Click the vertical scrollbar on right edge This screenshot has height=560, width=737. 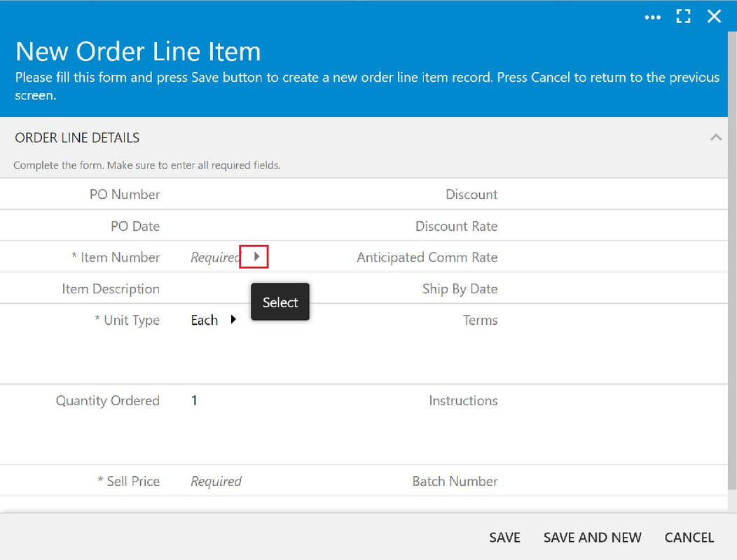point(732,260)
